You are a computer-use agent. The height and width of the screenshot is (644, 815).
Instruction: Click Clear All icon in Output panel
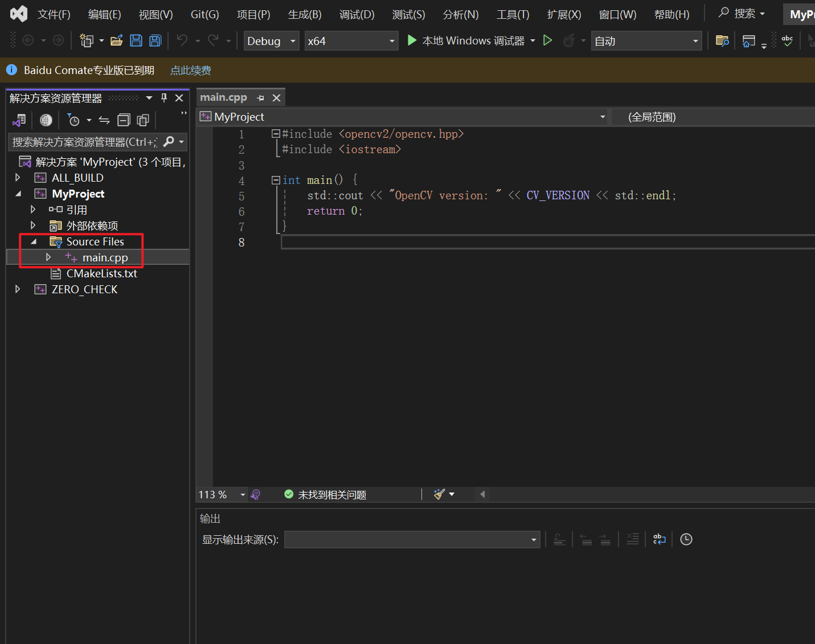[633, 539]
